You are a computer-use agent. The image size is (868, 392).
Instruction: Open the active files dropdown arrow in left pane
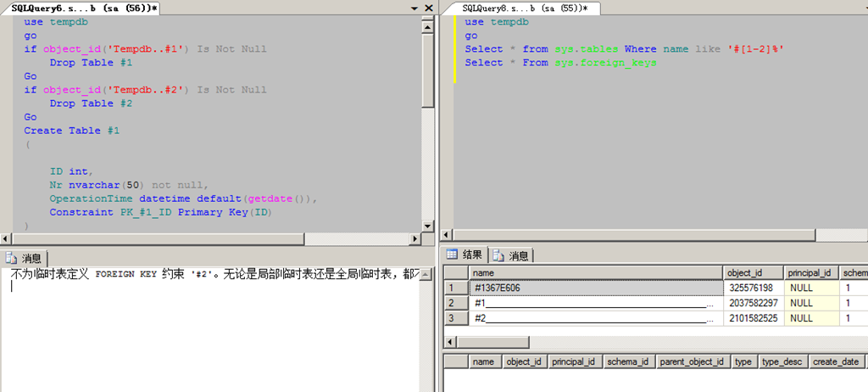pyautogui.click(x=415, y=8)
